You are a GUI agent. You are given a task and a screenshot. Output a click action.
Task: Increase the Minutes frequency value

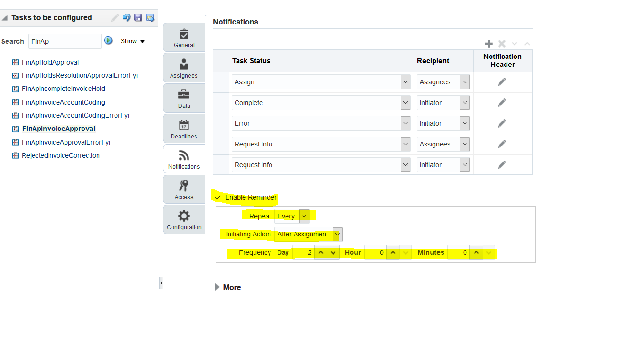pos(476,252)
